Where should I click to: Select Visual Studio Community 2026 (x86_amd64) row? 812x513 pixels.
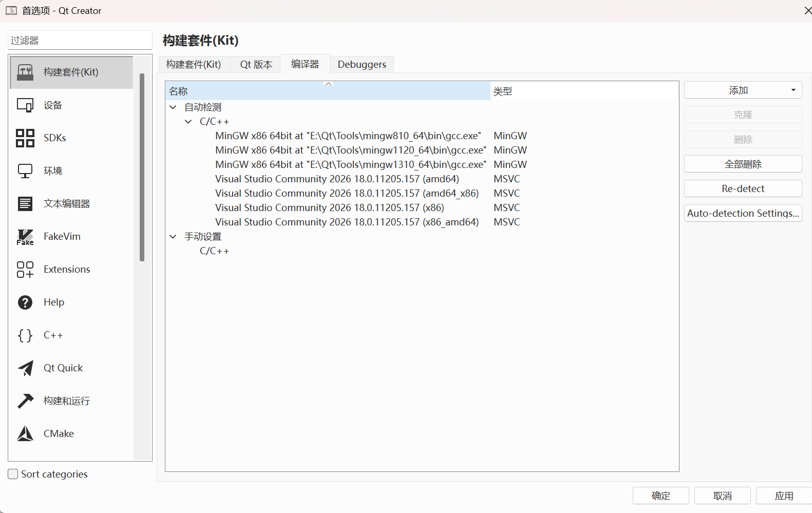347,222
